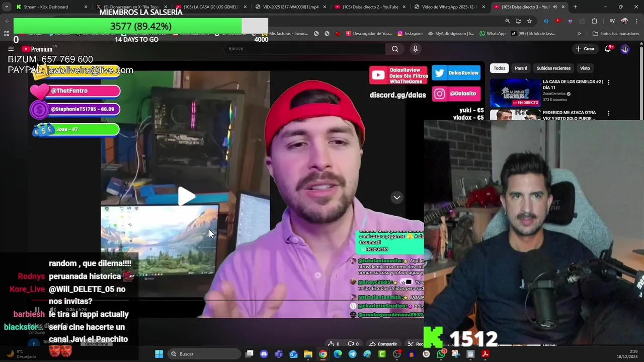Switch to Clonazepam en X tab
Viewport: 644px width, 362px height.
pyautogui.click(x=131, y=7)
